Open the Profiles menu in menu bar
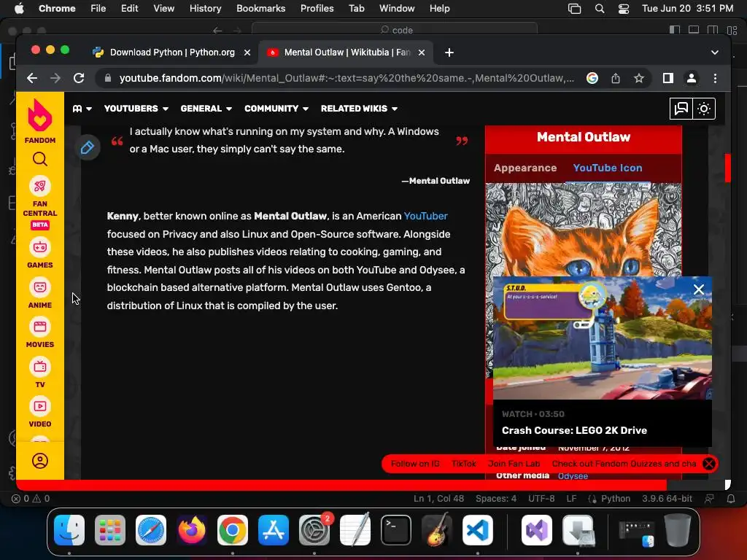 pyautogui.click(x=317, y=9)
